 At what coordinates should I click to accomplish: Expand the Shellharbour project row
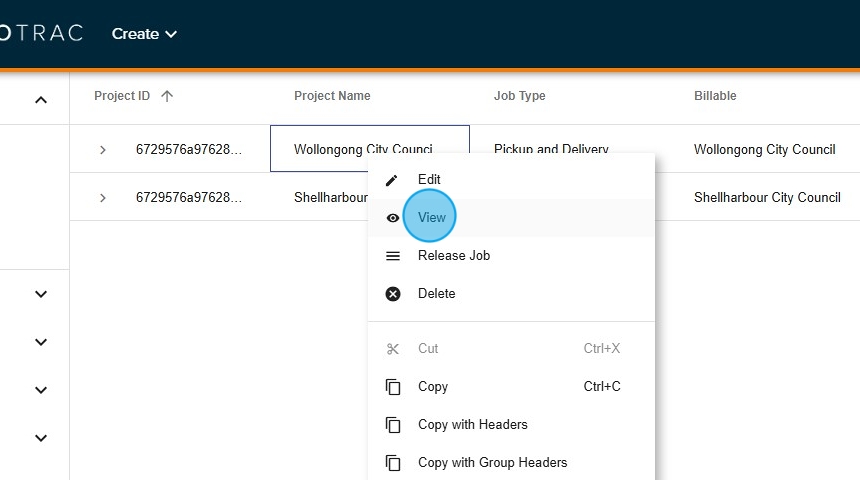point(102,198)
